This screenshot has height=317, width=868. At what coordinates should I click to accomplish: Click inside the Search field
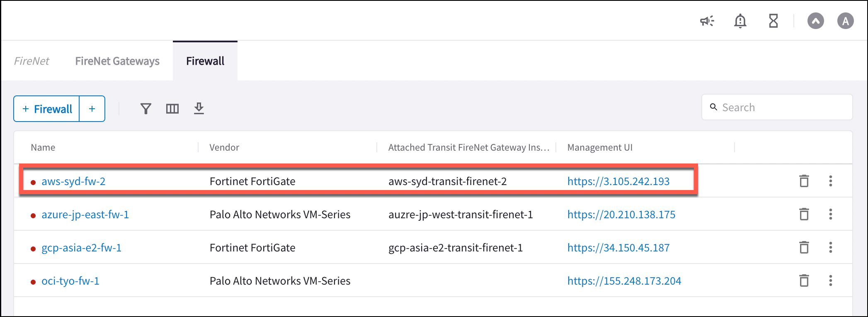pyautogui.click(x=777, y=107)
